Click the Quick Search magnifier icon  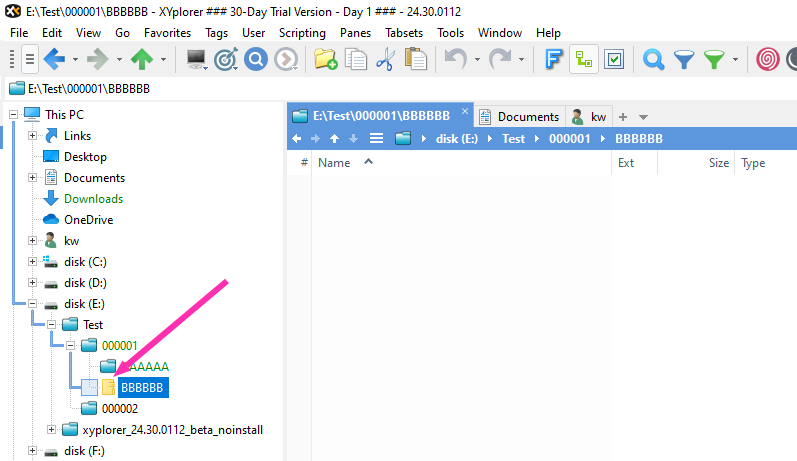point(653,59)
